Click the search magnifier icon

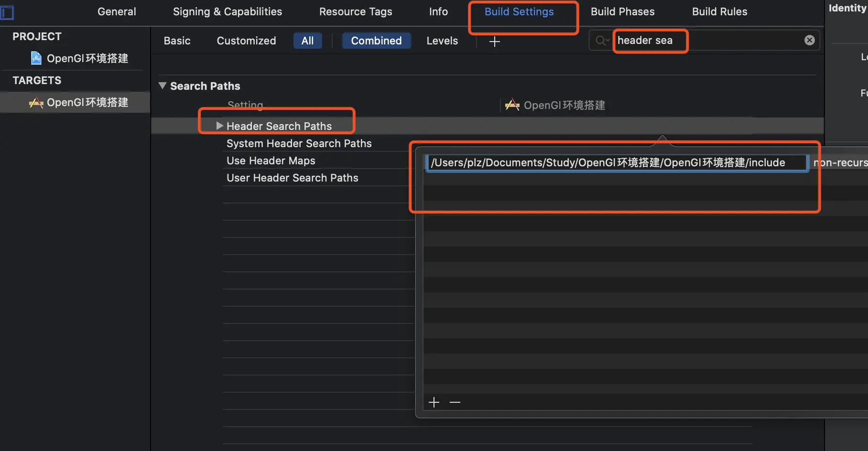pyautogui.click(x=601, y=41)
